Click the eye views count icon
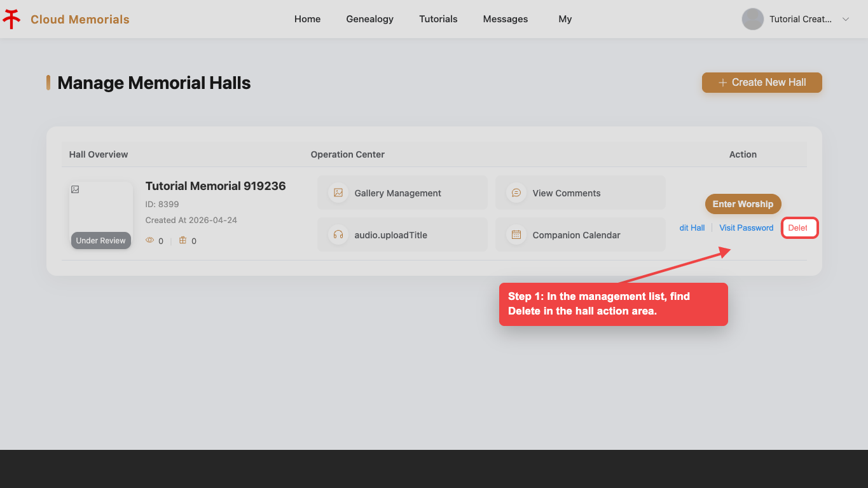The height and width of the screenshot is (488, 868). pos(150,240)
